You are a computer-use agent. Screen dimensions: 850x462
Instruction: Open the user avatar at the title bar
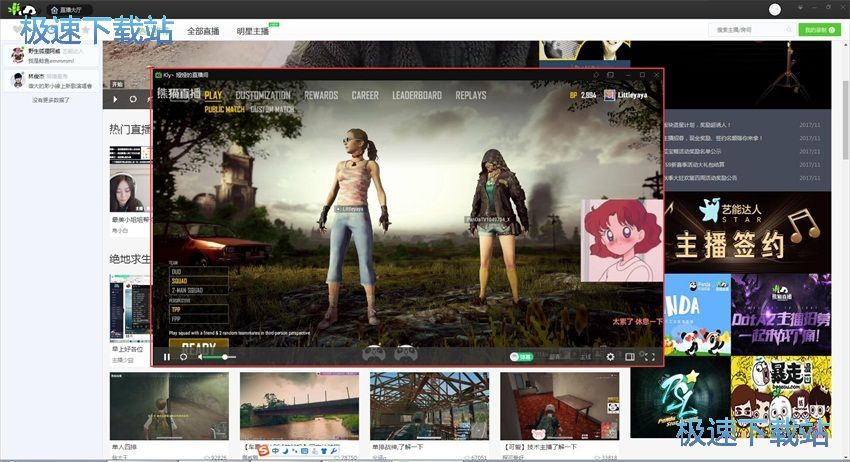pyautogui.click(x=775, y=9)
